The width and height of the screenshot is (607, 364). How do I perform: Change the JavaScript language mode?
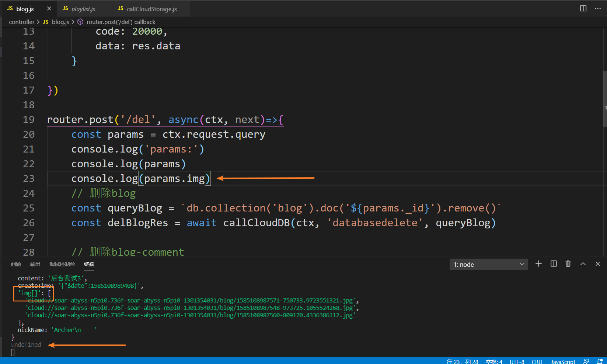click(563, 361)
